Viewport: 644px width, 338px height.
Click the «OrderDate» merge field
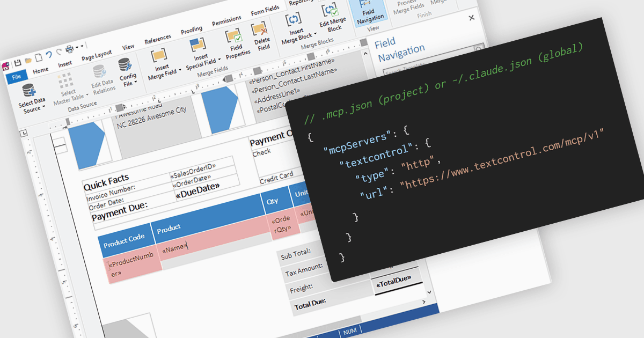[192, 180]
